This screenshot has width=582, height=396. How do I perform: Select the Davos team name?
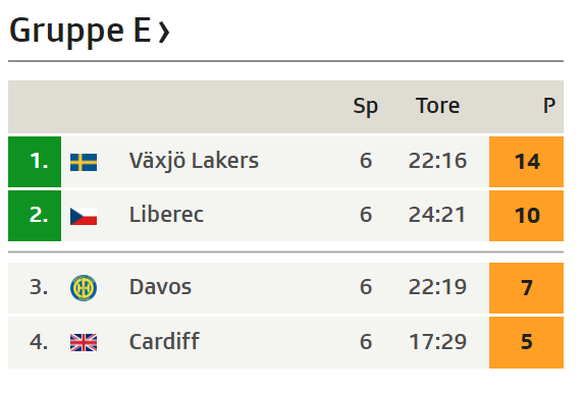click(160, 287)
